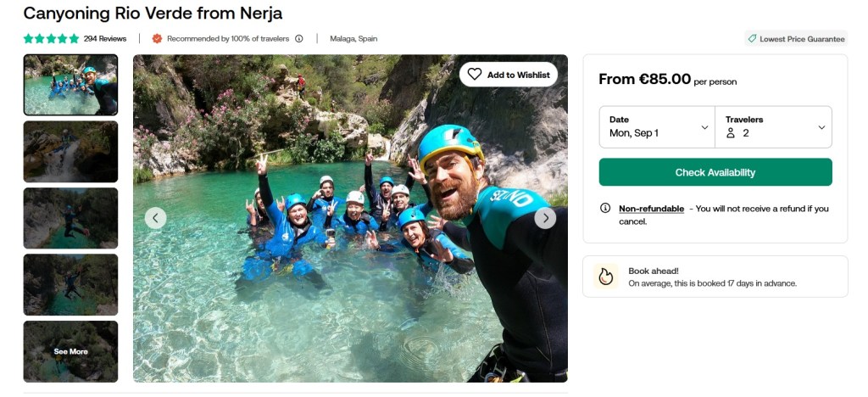
Task: Select the third thumbnail of canyon jump
Action: tap(70, 218)
